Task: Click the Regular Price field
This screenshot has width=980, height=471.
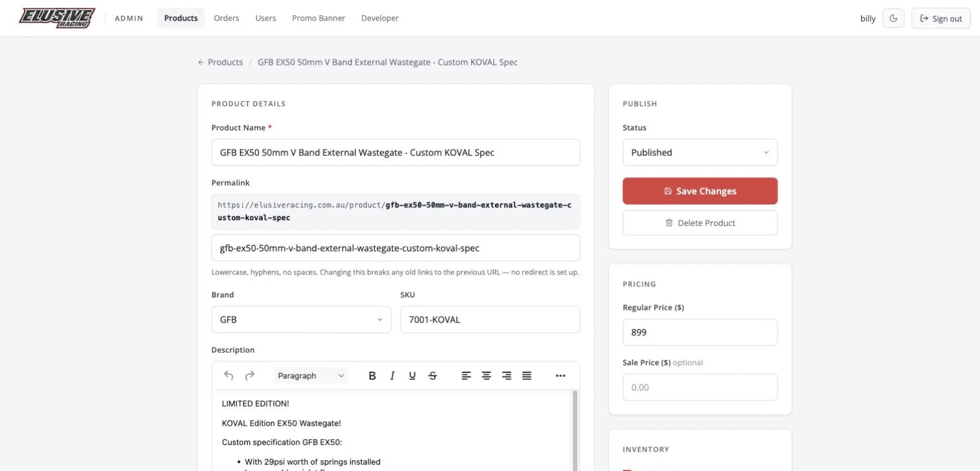Action: click(x=700, y=332)
